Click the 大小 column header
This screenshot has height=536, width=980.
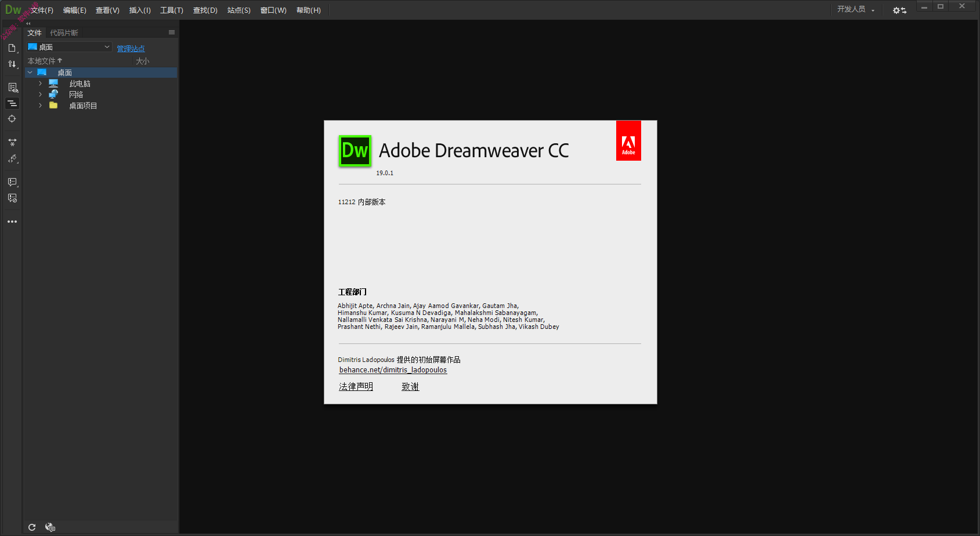pyautogui.click(x=142, y=61)
